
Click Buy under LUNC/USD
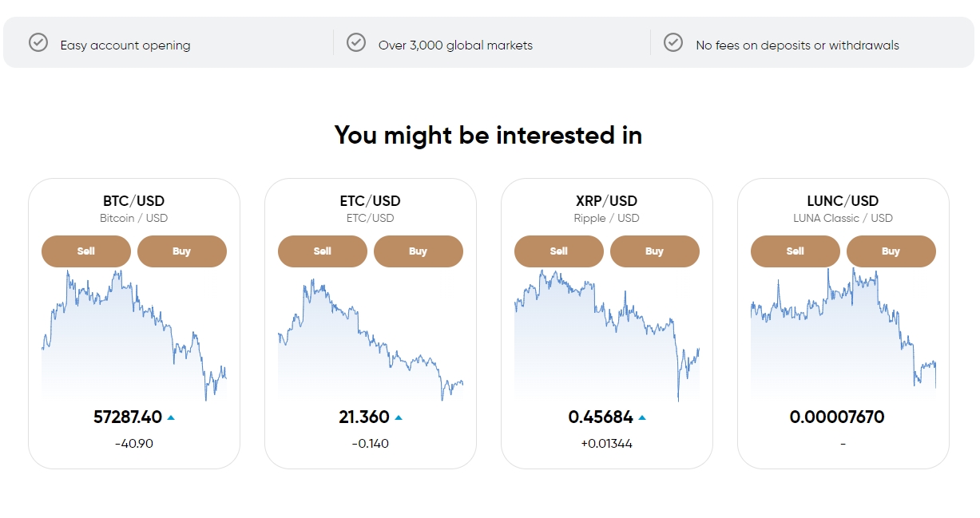coord(891,251)
